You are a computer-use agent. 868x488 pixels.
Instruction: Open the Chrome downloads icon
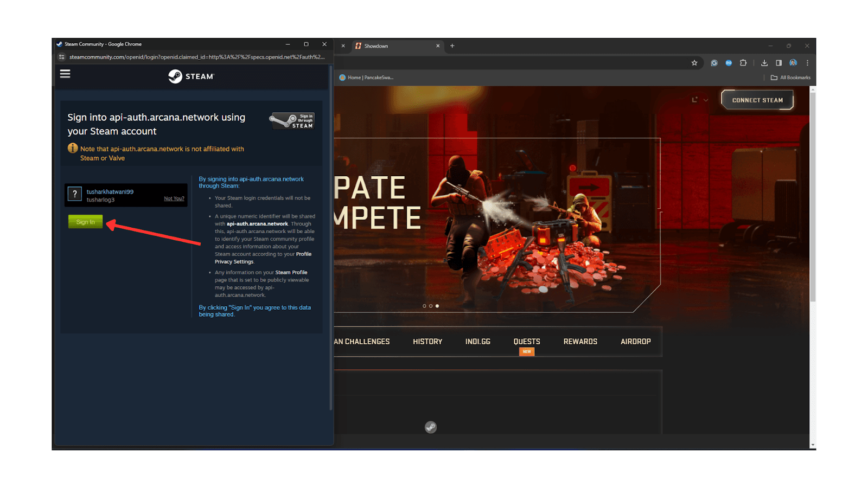point(764,63)
